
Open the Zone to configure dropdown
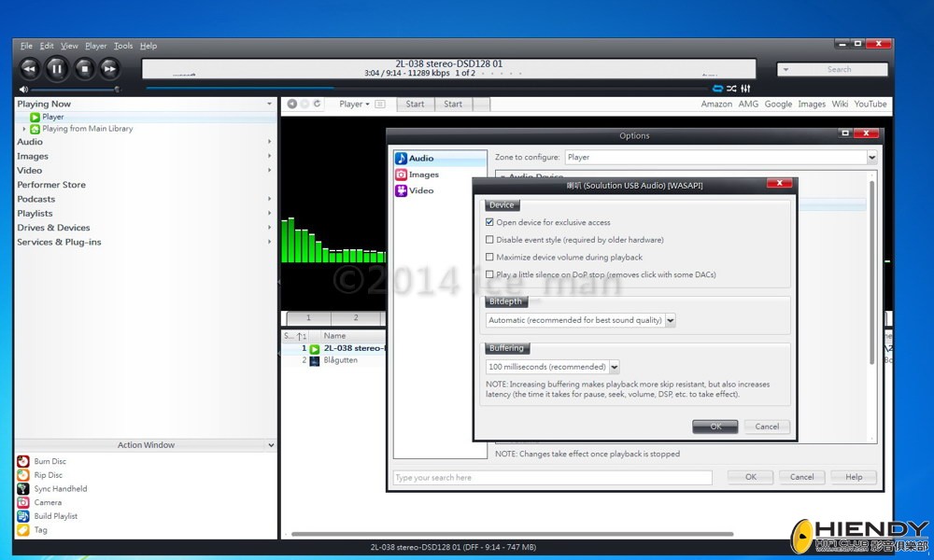872,157
